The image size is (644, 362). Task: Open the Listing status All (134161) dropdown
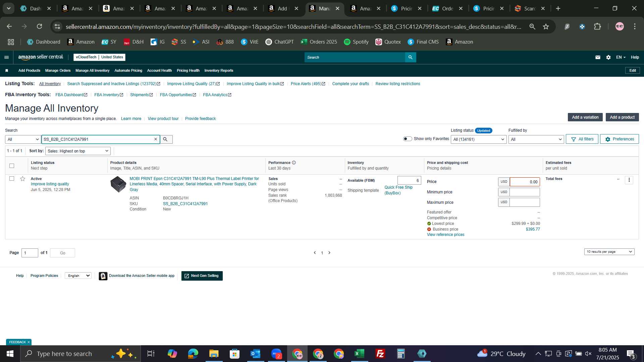(x=478, y=139)
